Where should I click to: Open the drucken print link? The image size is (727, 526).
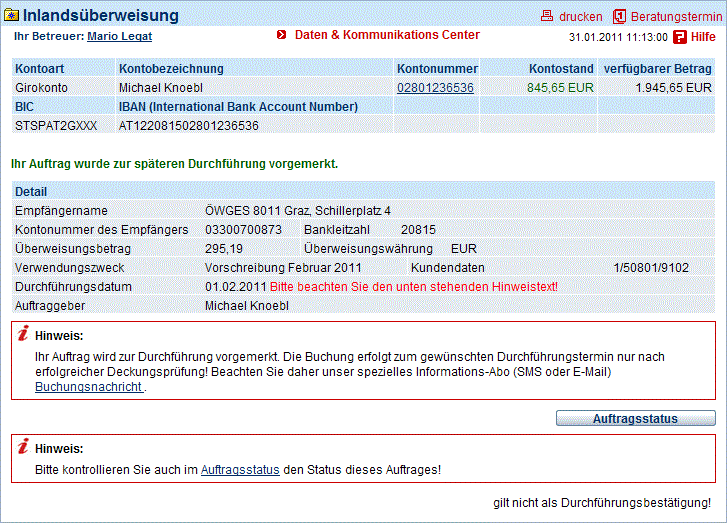[580, 17]
